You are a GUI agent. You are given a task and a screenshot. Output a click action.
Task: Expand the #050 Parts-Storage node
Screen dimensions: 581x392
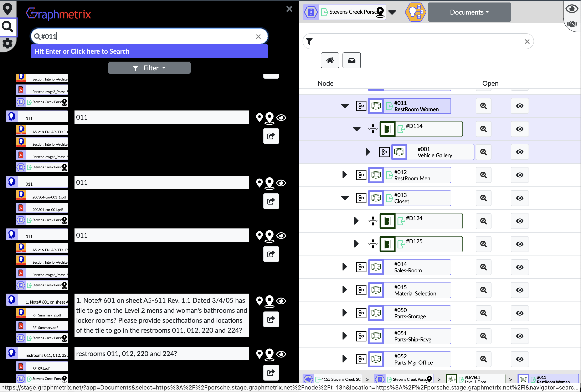pos(345,313)
